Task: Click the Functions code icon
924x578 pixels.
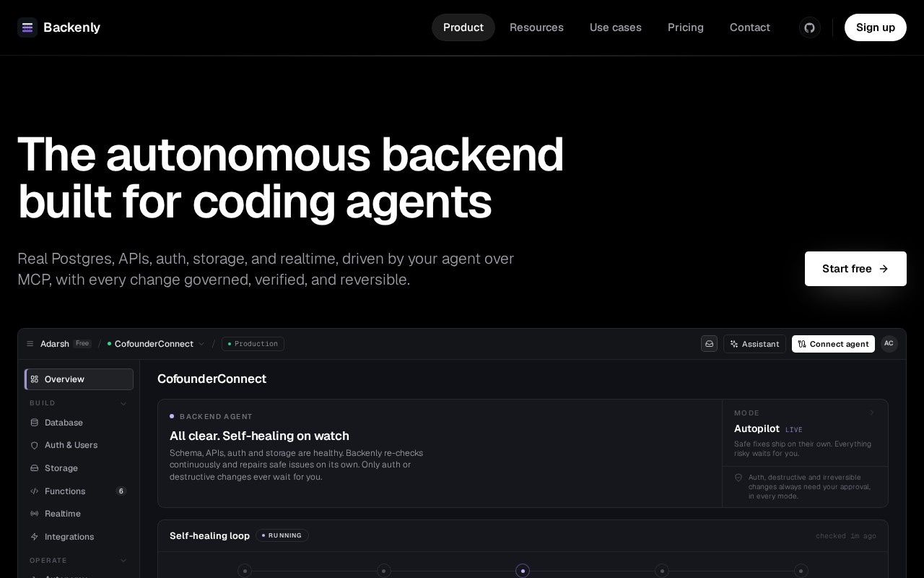Action: (35, 491)
